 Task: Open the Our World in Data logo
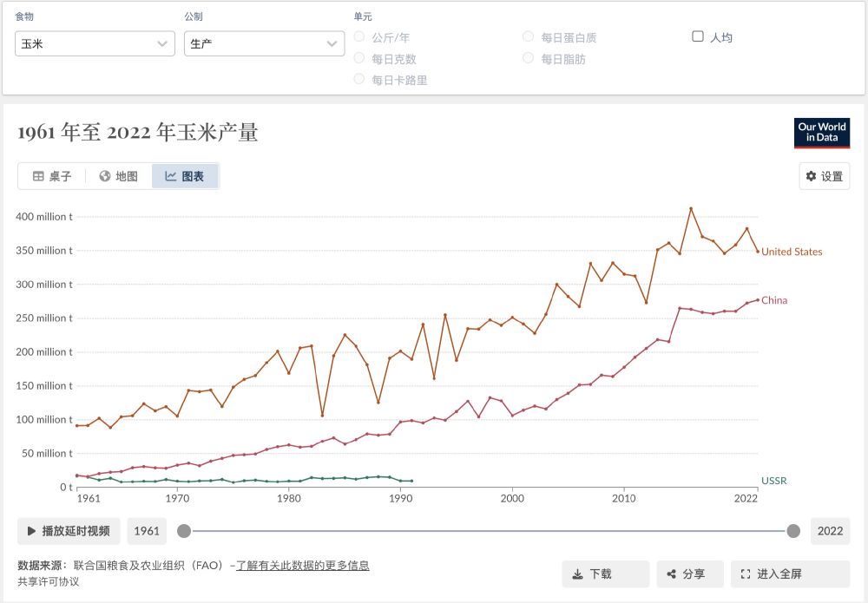pyautogui.click(x=822, y=133)
